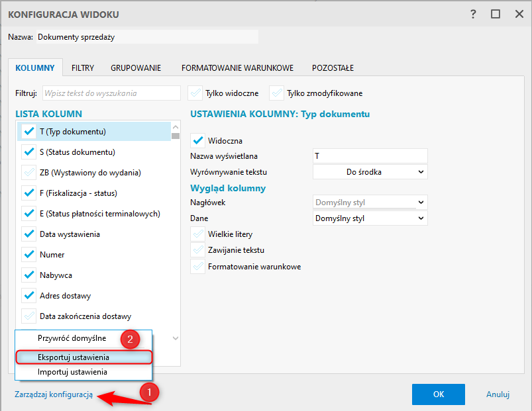Click the Filtruj search text field
532x411 pixels.
(111, 93)
